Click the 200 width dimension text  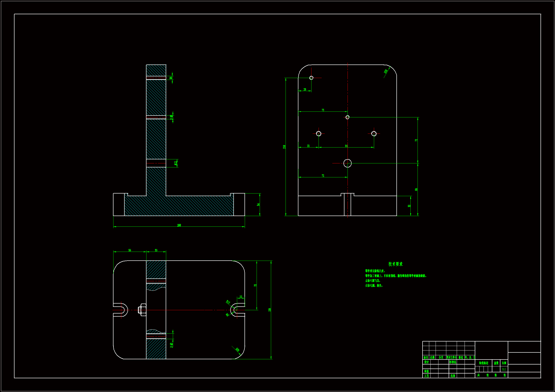click(179, 225)
